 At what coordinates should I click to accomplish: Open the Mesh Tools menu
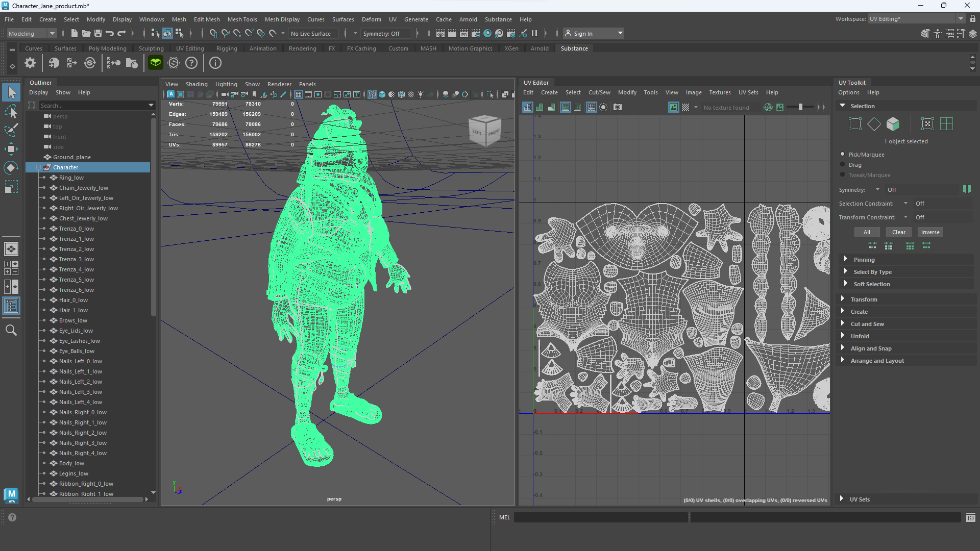pyautogui.click(x=242, y=19)
